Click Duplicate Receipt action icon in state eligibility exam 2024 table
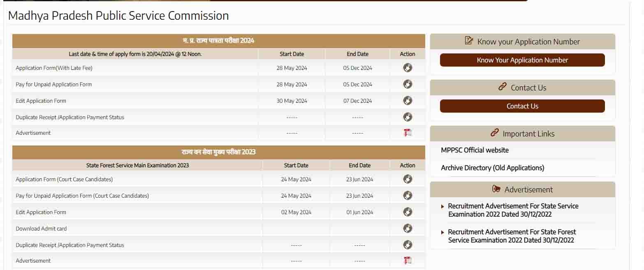Image resolution: width=644 pixels, height=270 pixels. point(408,117)
